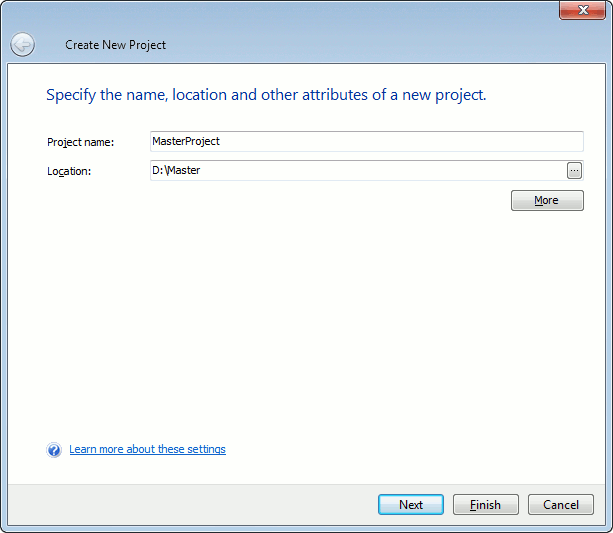
Task: Click into the Project name field
Action: 367,142
